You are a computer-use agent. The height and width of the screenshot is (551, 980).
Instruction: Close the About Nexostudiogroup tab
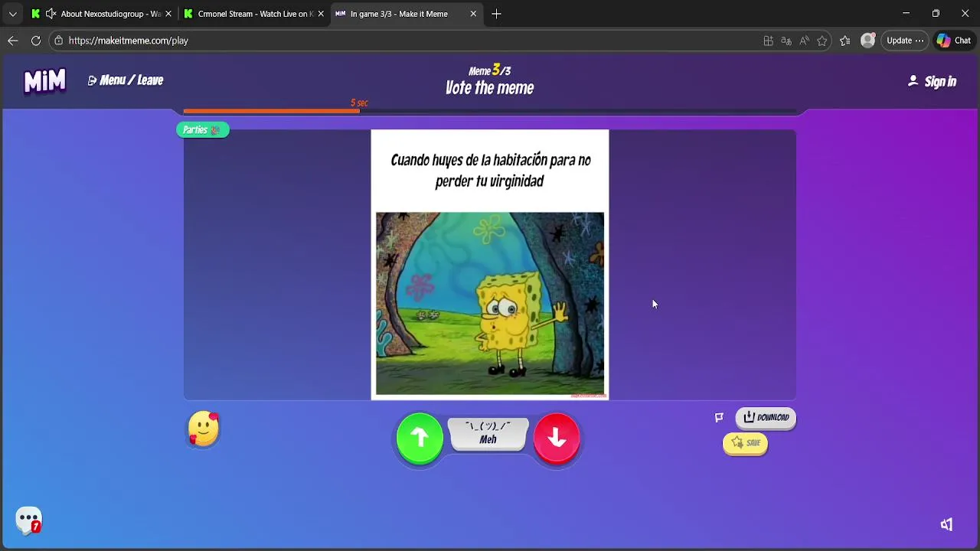click(x=168, y=14)
